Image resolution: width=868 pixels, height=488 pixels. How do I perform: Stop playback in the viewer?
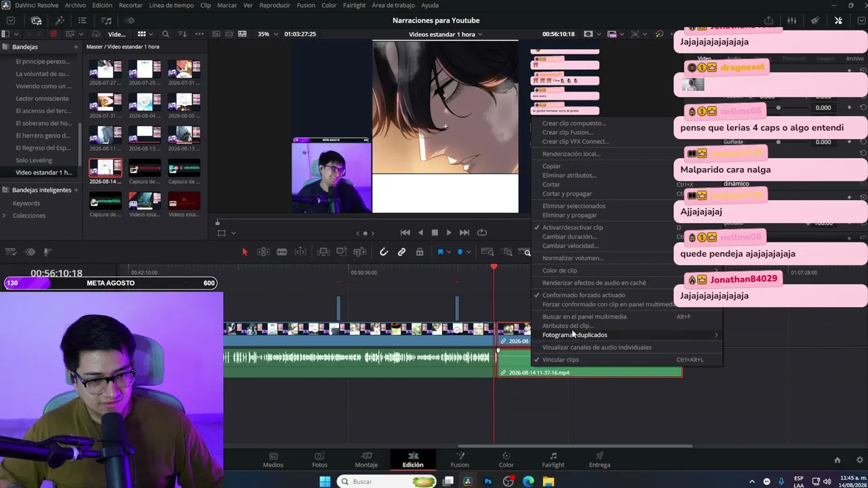(435, 232)
